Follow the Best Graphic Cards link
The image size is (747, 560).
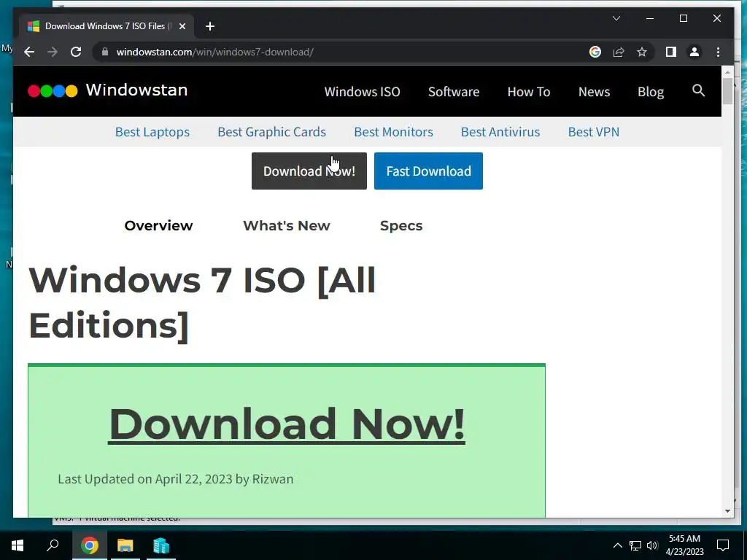[271, 132]
